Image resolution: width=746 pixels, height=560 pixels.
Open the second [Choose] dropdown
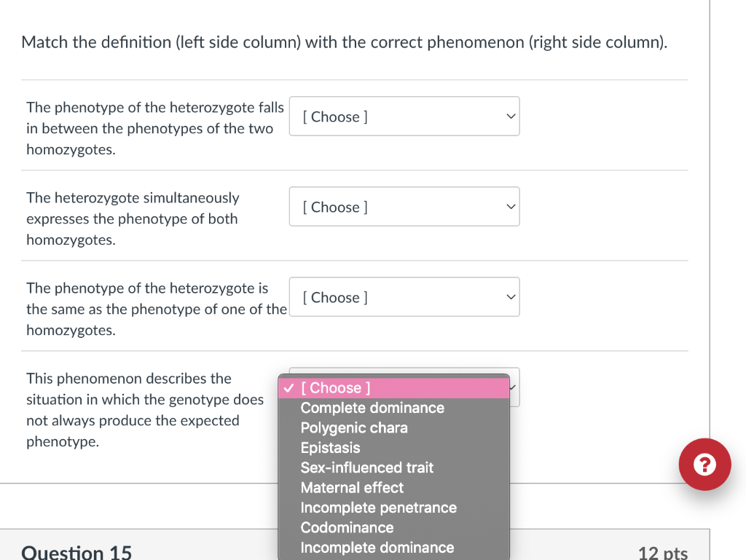point(404,206)
